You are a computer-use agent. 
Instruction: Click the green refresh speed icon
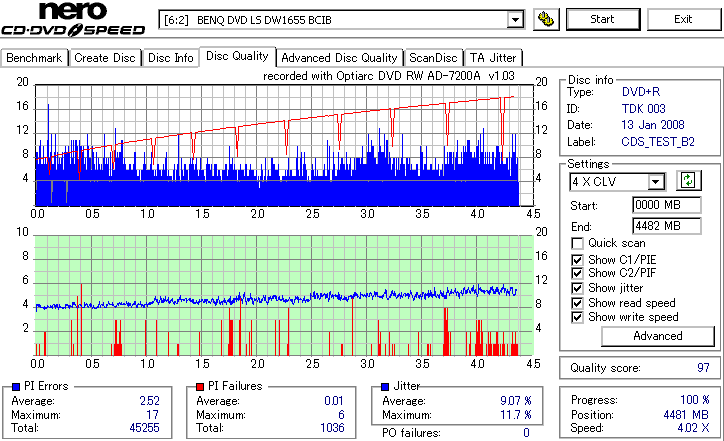(688, 180)
